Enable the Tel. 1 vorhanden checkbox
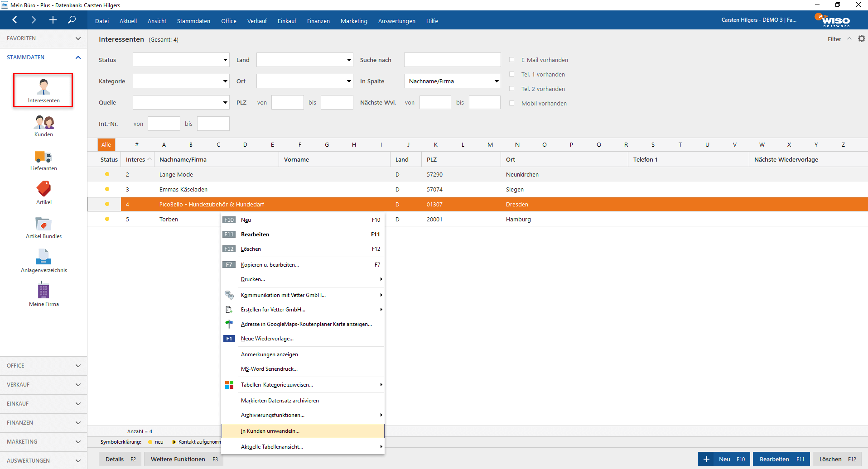 [512, 74]
